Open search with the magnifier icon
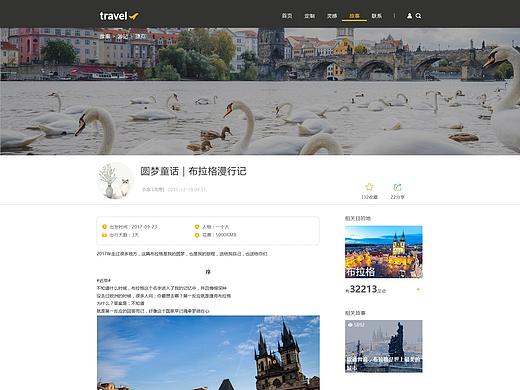The height and width of the screenshot is (390, 520). point(419,16)
